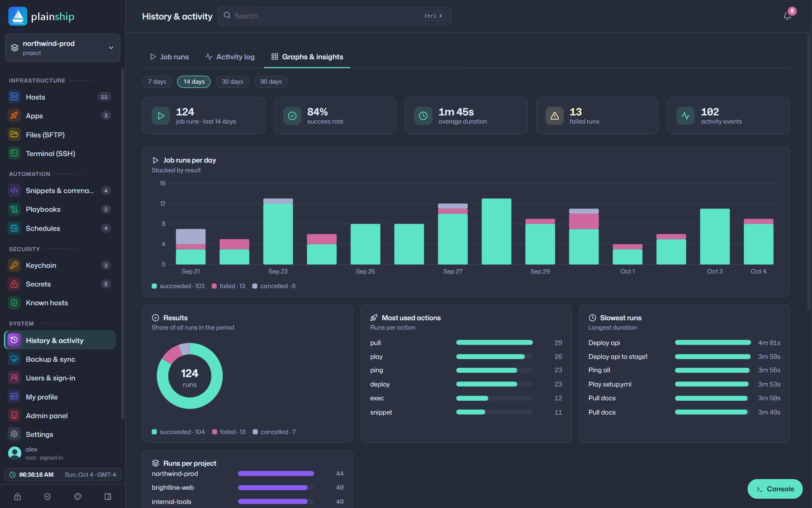Screen dimensions: 812x508
Task: Toggle succeeded in Results donut legend
Action: (178, 432)
